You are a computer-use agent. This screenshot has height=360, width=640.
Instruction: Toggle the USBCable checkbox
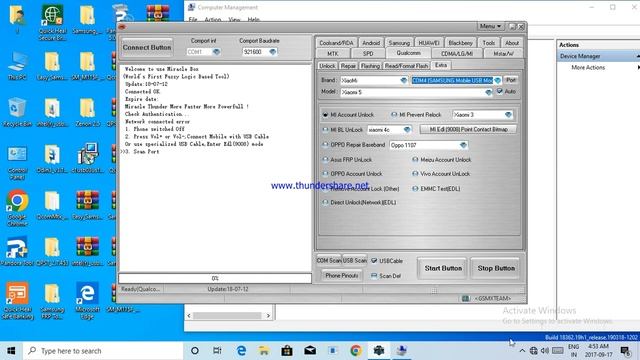click(374, 261)
